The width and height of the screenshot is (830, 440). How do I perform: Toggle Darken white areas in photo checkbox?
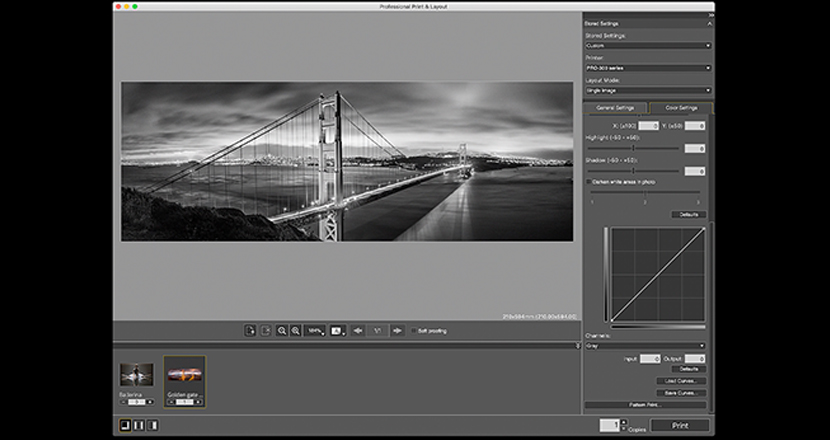588,181
